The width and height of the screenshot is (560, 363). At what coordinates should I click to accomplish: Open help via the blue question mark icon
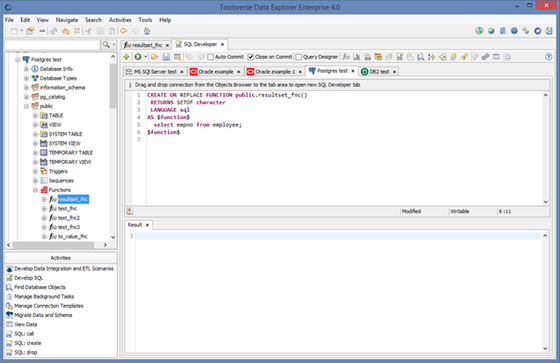pos(549,57)
